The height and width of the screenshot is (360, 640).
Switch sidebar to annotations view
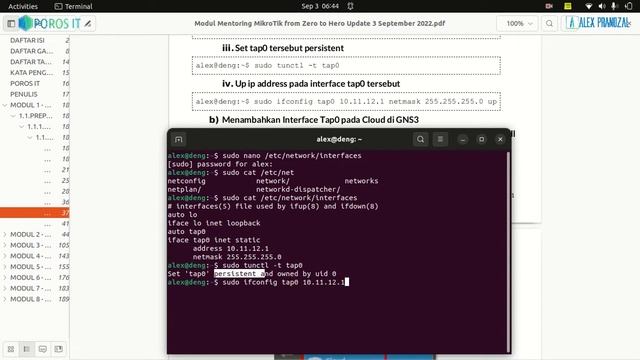click(42, 349)
